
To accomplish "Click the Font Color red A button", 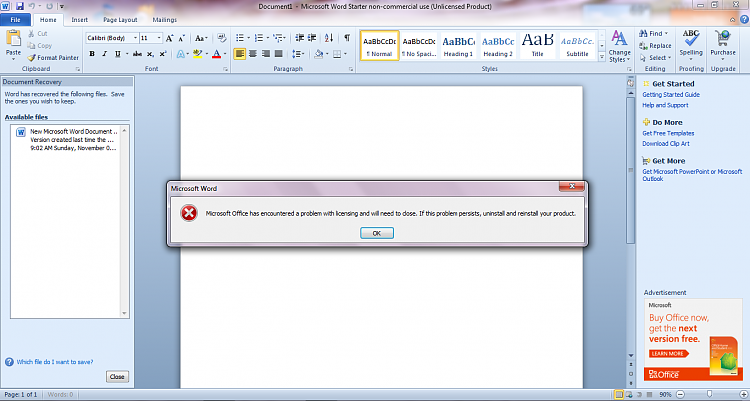I will click(217, 54).
